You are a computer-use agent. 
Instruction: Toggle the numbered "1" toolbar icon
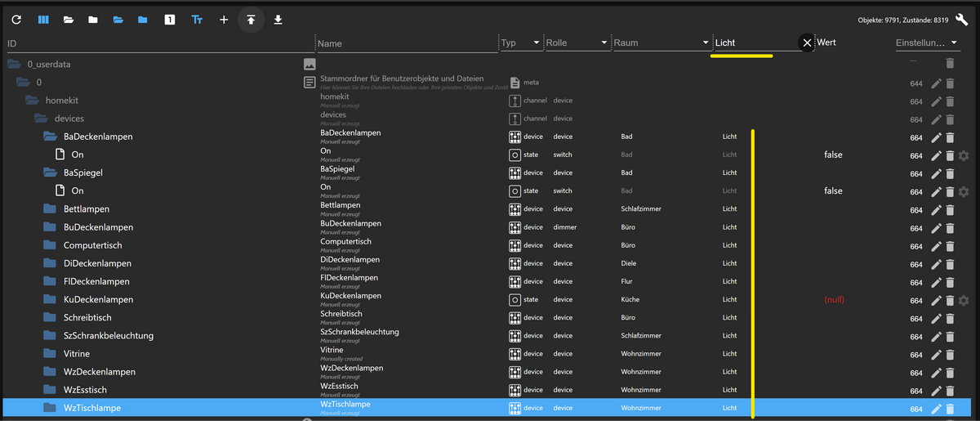point(170,20)
